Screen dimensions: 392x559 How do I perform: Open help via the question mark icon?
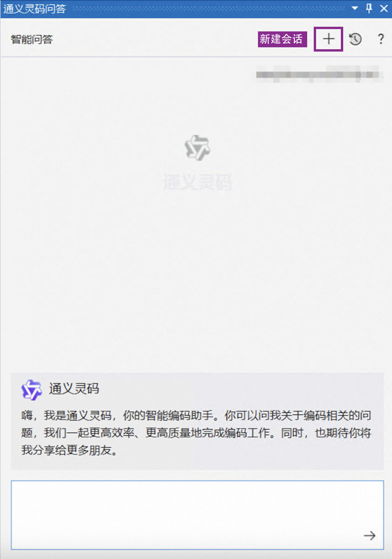point(381,39)
